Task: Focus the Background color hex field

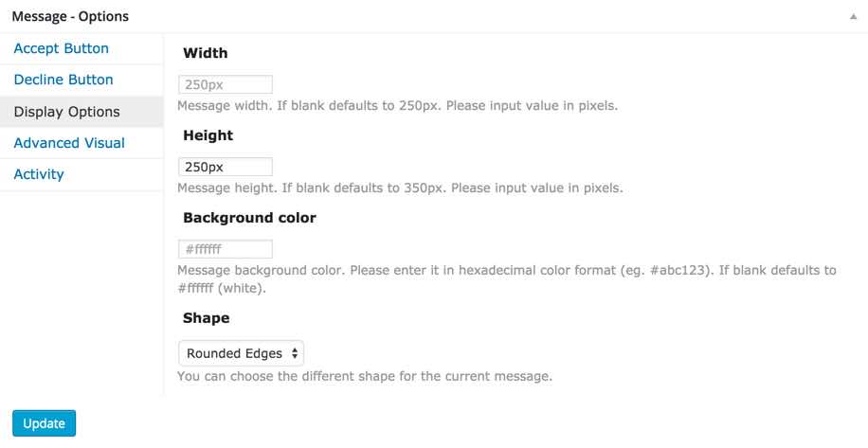Action: point(226,249)
